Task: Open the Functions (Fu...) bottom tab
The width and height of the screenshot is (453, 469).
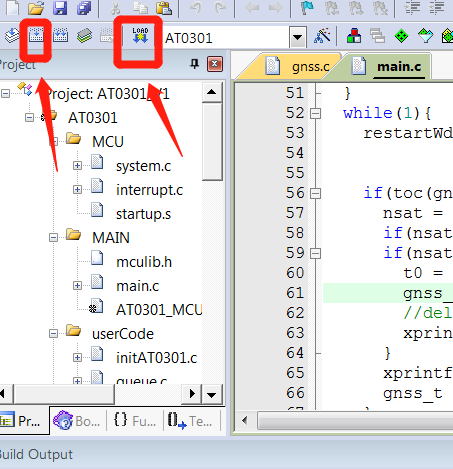Action: pyautogui.click(x=135, y=421)
